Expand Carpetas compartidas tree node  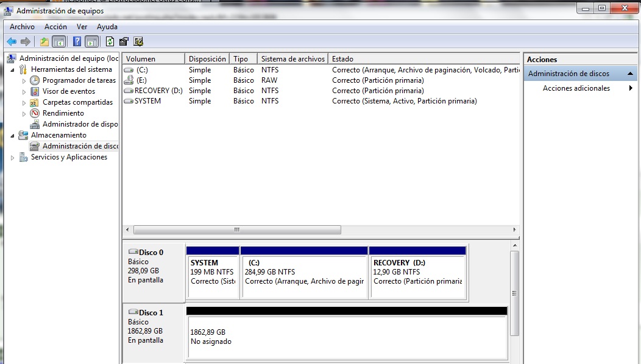[x=24, y=102]
